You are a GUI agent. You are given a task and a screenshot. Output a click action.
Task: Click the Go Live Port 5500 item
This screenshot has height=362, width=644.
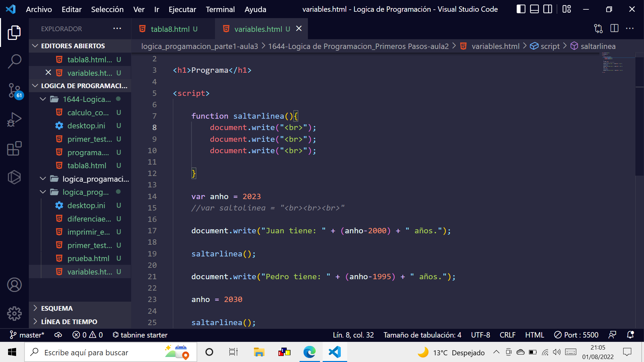[x=576, y=335]
